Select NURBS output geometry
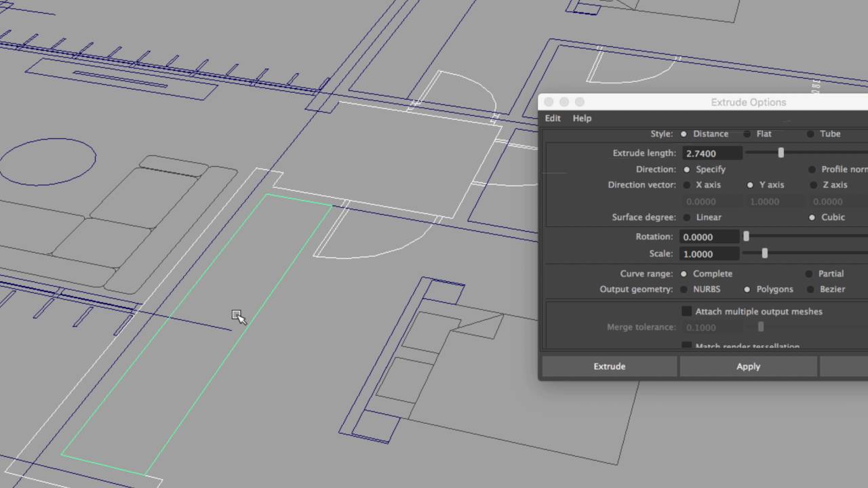The height and width of the screenshot is (488, 868). pyautogui.click(x=684, y=289)
